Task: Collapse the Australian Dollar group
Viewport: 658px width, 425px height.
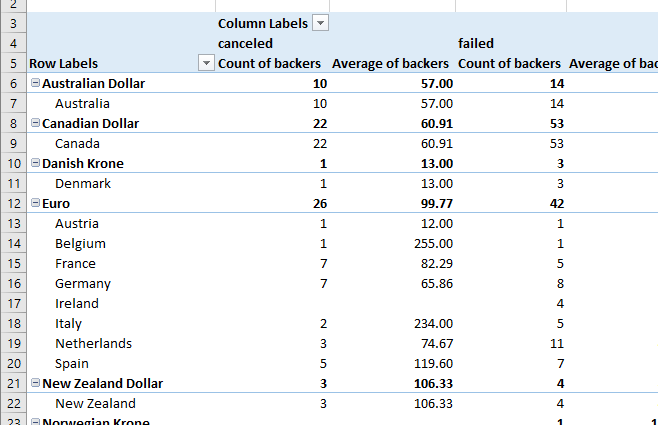Action: coord(35,83)
